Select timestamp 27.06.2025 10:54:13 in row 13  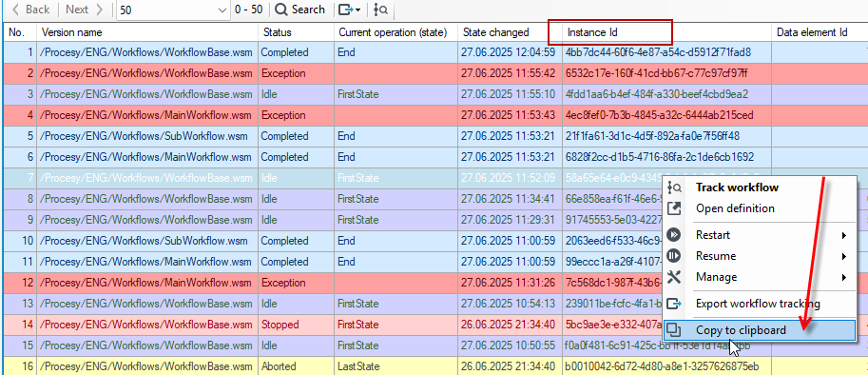(510, 304)
